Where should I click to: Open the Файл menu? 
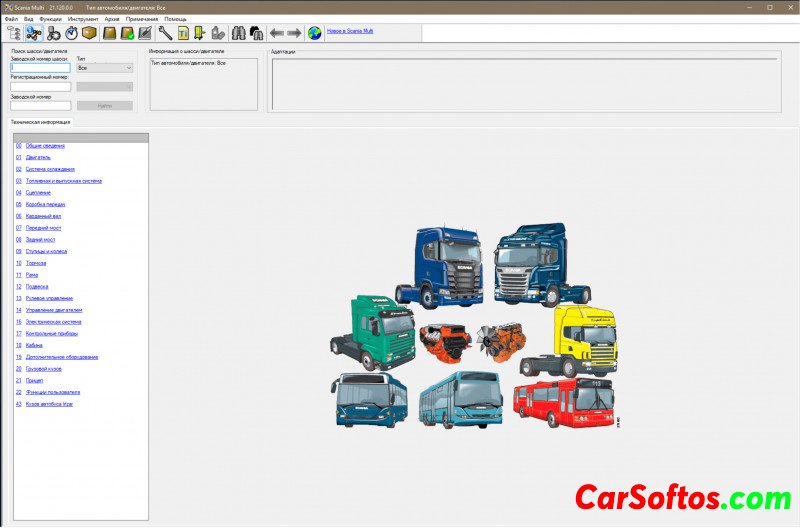point(11,19)
